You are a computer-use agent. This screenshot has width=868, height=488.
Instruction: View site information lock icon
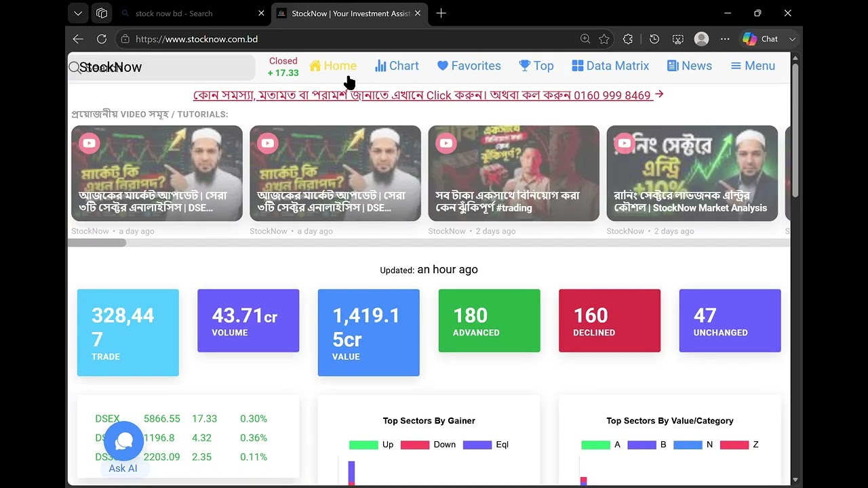[x=125, y=39]
